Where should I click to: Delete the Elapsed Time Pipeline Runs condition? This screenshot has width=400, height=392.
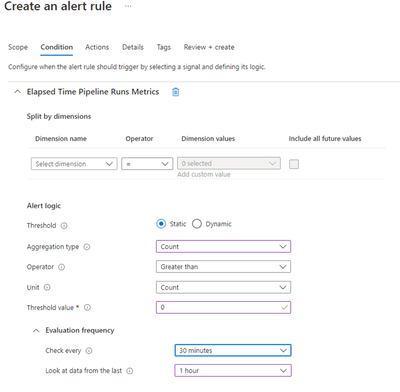point(176,92)
